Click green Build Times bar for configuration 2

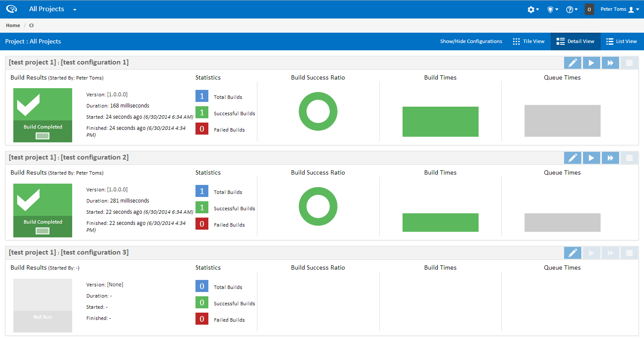pos(440,222)
